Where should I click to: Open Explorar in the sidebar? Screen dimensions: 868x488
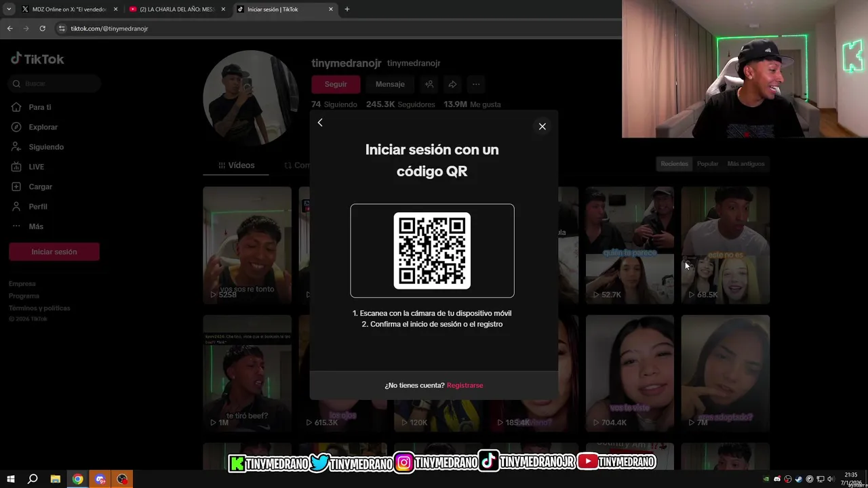43,127
